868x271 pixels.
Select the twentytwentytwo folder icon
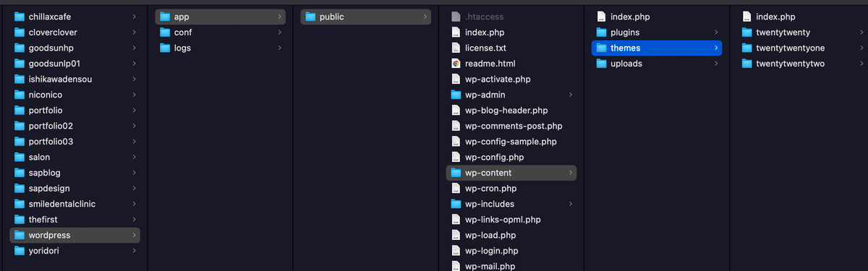tap(746, 64)
